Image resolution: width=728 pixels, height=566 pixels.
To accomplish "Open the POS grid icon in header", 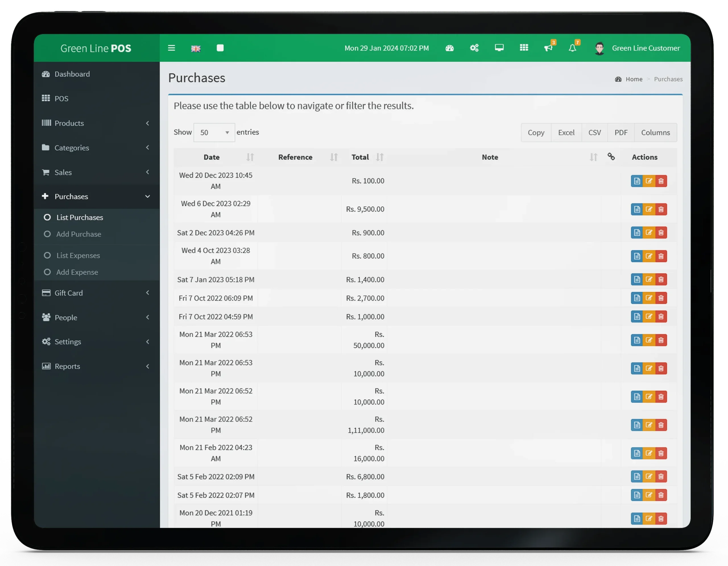I will [x=524, y=48].
